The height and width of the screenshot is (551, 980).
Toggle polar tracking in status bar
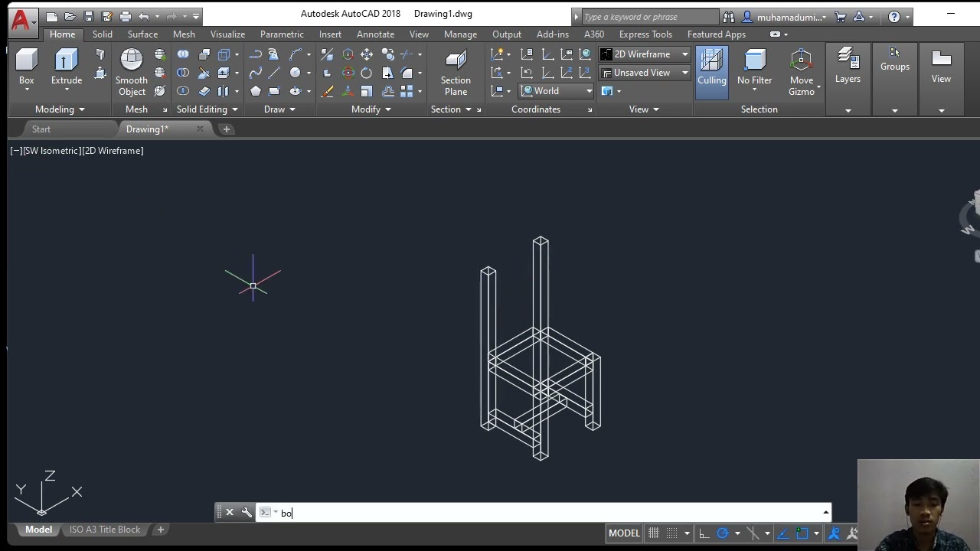pyautogui.click(x=722, y=533)
